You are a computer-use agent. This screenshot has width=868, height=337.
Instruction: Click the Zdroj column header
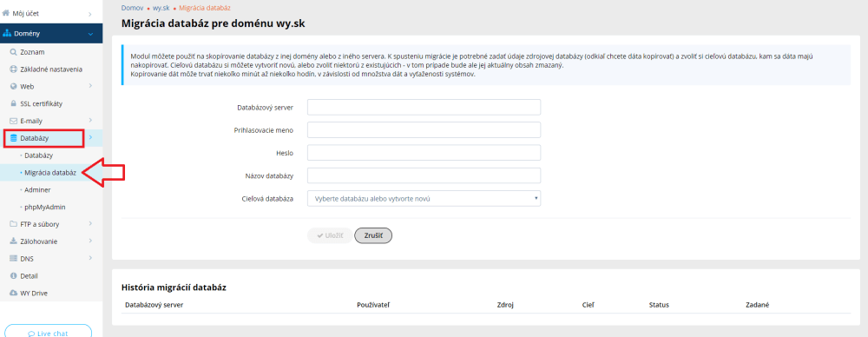(505, 305)
